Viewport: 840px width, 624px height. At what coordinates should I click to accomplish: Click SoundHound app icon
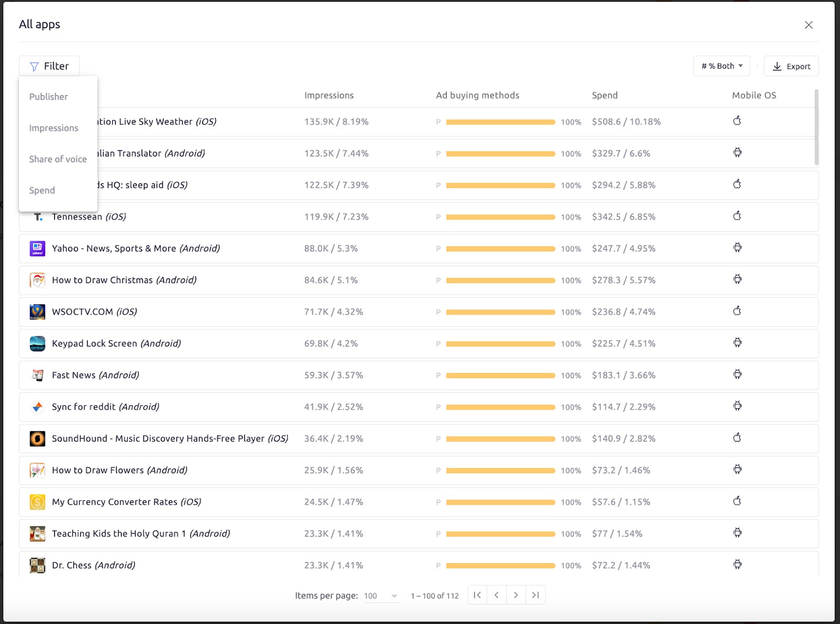pos(37,439)
